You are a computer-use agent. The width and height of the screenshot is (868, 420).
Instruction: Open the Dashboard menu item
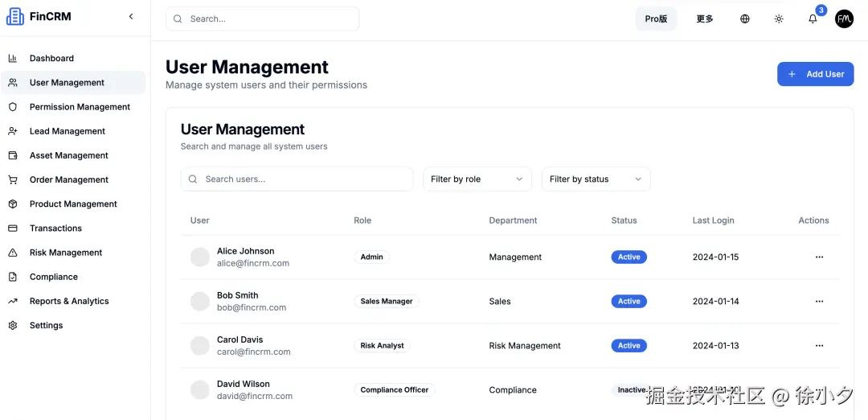(51, 59)
